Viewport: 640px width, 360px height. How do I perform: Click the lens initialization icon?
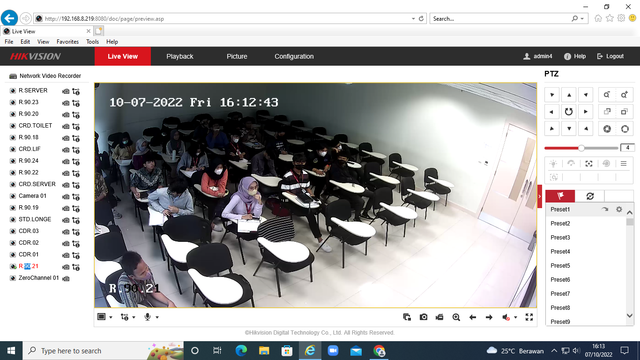[606, 164]
